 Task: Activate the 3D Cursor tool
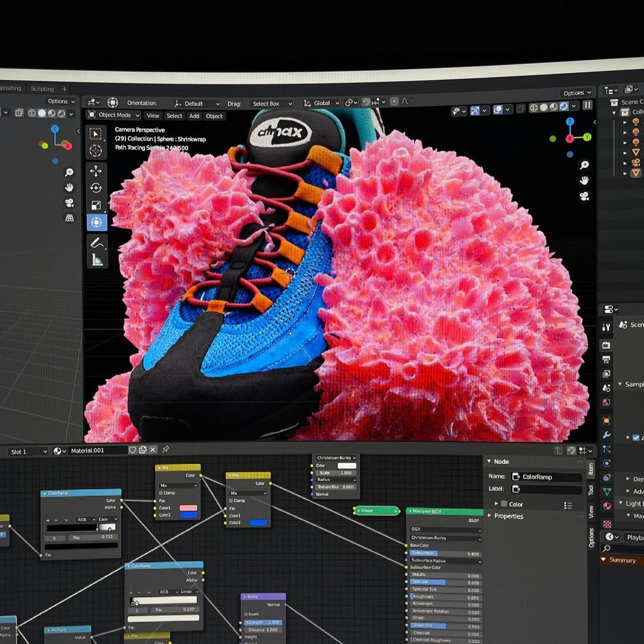pos(95,151)
